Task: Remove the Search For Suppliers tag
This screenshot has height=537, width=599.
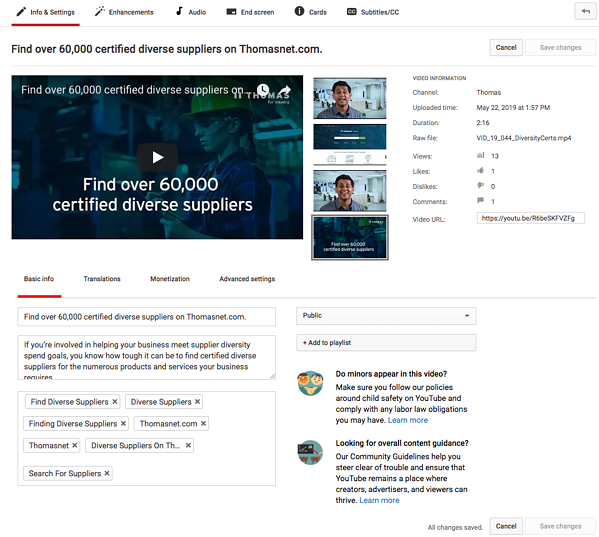Action: click(107, 473)
